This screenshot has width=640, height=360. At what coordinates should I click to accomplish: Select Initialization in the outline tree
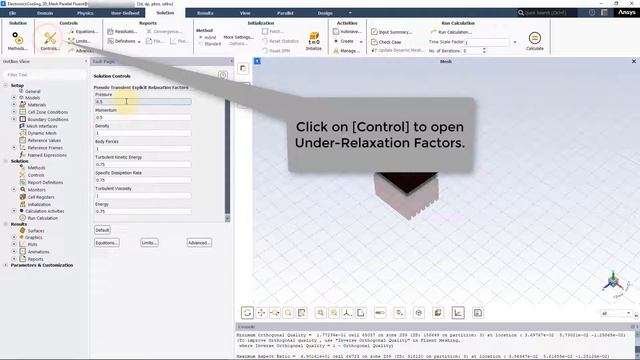tap(39, 204)
